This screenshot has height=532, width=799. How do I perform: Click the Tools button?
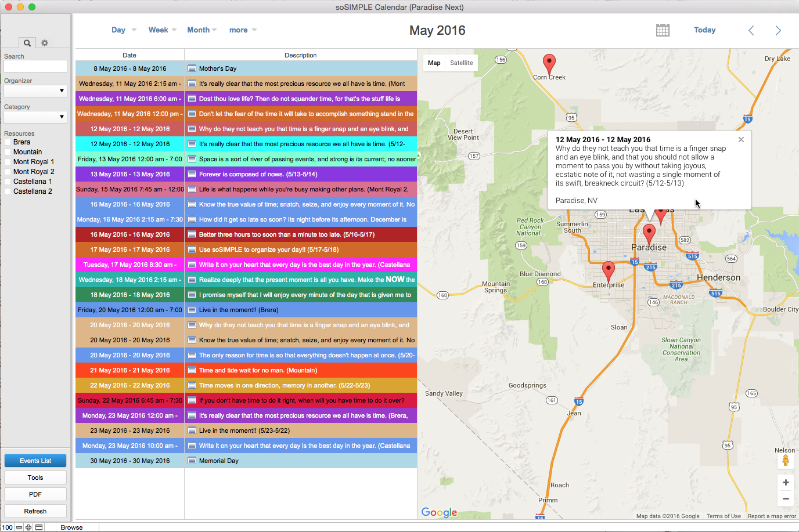coord(35,477)
